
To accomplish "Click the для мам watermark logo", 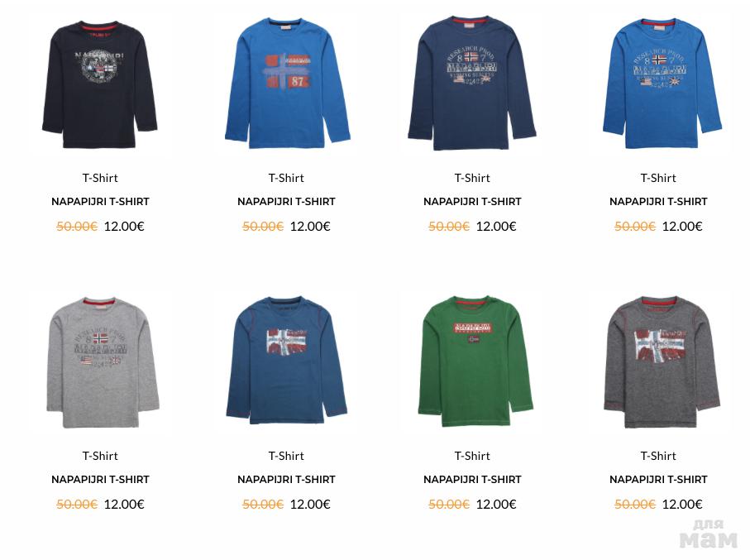I will (709, 534).
